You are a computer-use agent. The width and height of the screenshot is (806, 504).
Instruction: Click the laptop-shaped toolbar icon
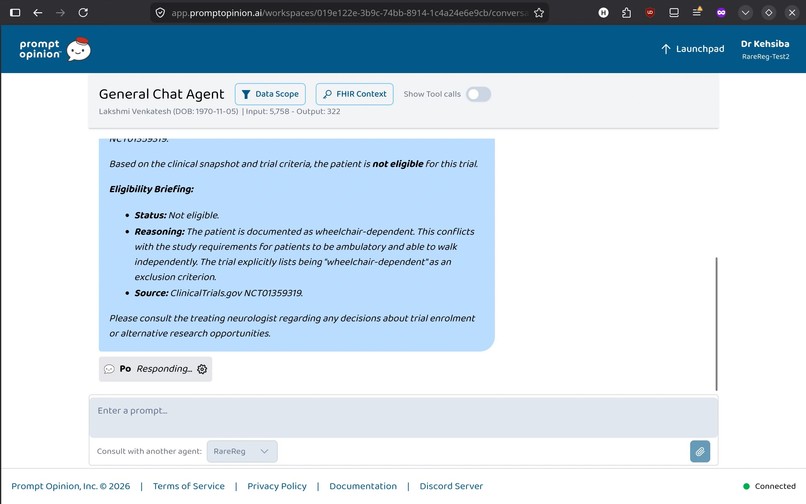click(x=673, y=13)
